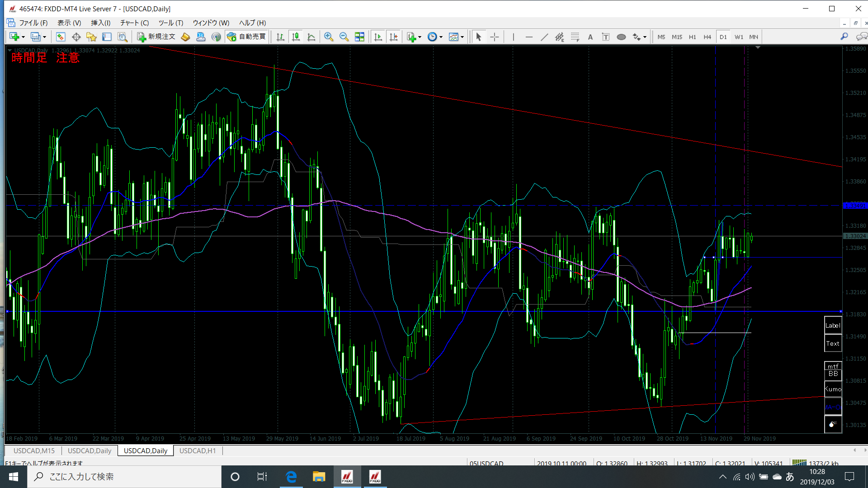Open the Navigator star-folder icon
The width and height of the screenshot is (868, 488).
click(x=91, y=37)
